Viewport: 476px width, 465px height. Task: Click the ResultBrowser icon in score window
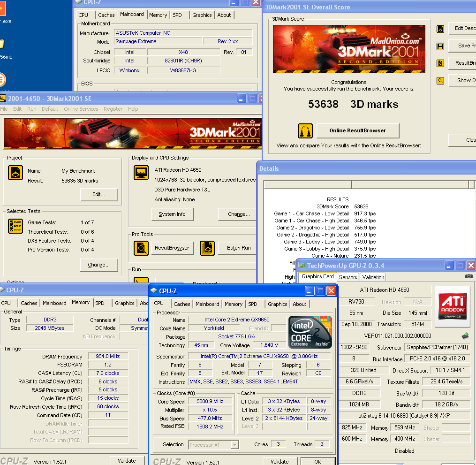tap(440, 63)
